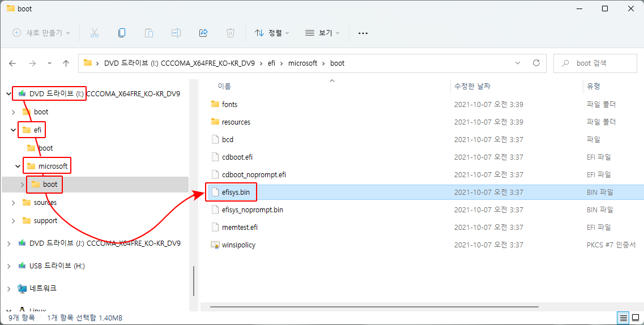Click the USB drive (H:) icon
This screenshot has width=644, height=325.
coord(22,266)
